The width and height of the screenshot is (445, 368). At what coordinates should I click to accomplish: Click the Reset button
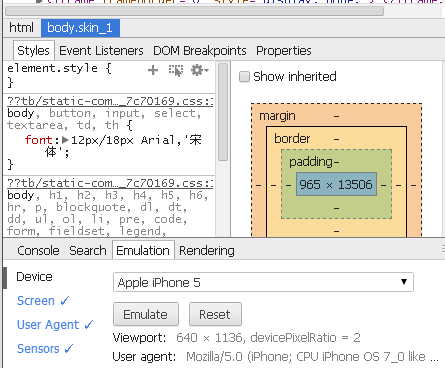point(215,314)
